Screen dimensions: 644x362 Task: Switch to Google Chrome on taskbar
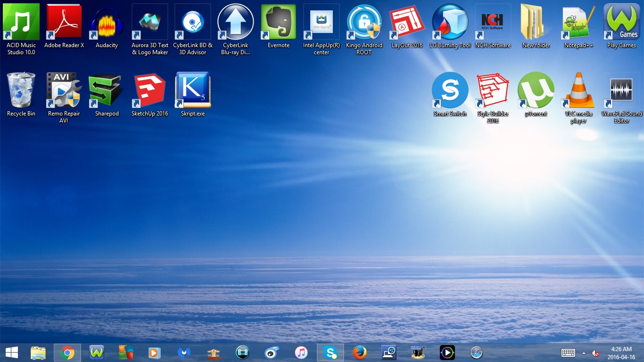coord(67,353)
